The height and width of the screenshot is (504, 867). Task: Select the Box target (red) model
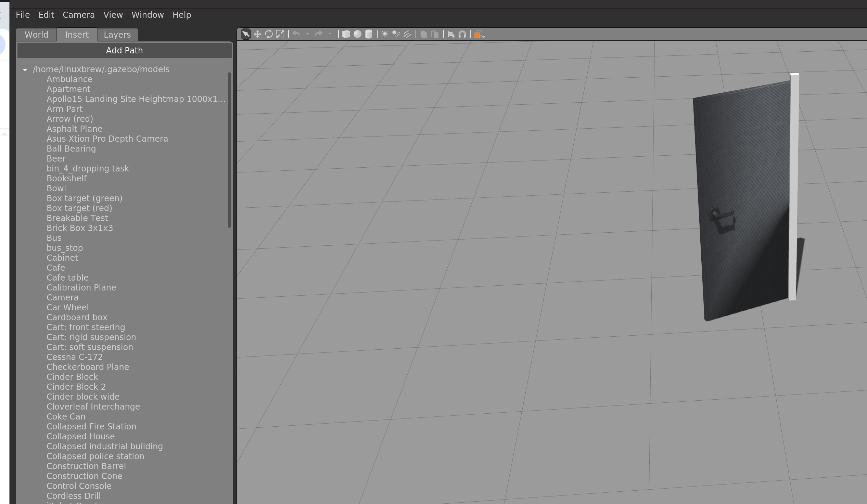tap(79, 208)
